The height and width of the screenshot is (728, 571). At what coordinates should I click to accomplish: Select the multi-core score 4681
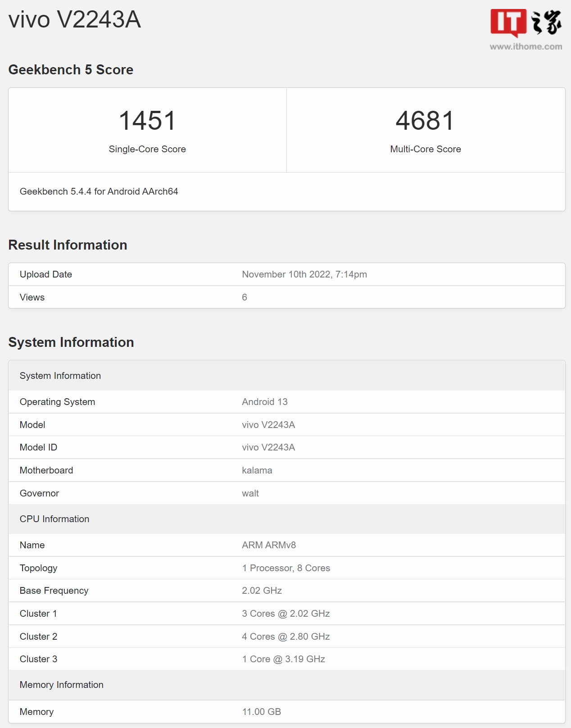(x=426, y=121)
